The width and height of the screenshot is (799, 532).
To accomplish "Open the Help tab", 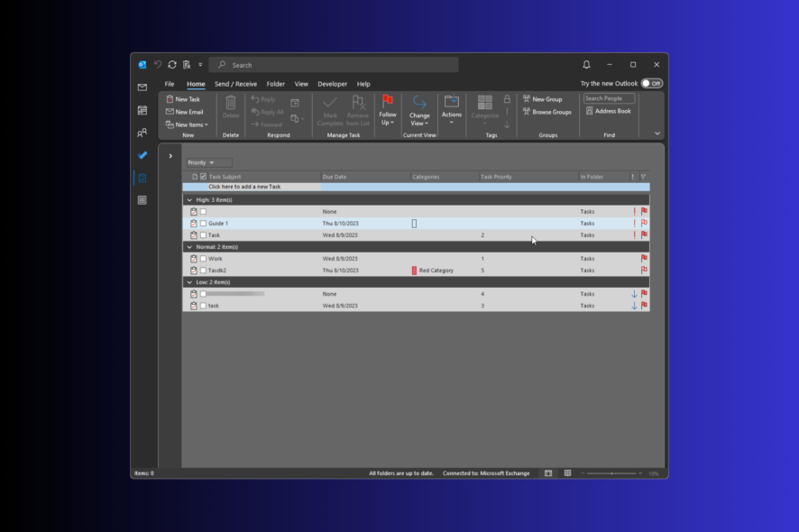I will tap(363, 84).
